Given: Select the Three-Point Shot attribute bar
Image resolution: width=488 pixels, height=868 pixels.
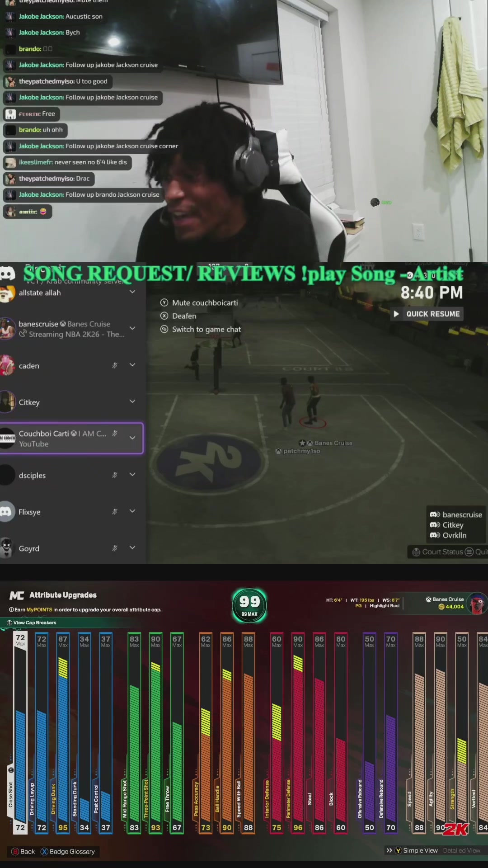Looking at the screenshot, I should [155, 732].
